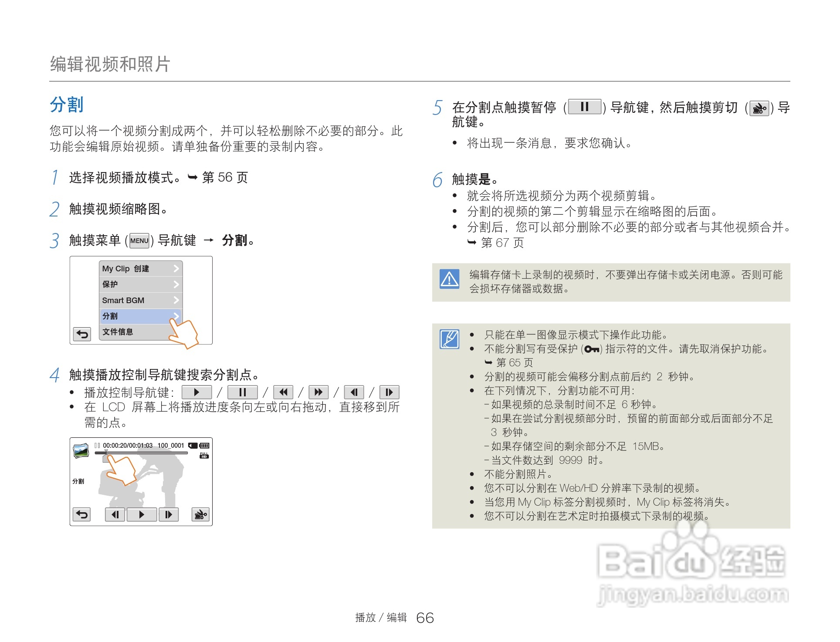Select the rewind playback control icon
This screenshot has height=642, width=840.
(x=283, y=392)
